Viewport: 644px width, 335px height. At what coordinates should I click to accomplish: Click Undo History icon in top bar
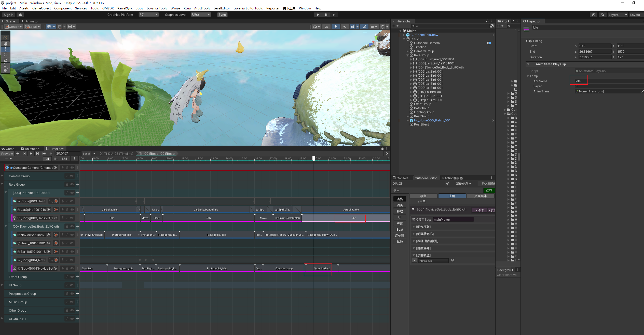point(593,15)
